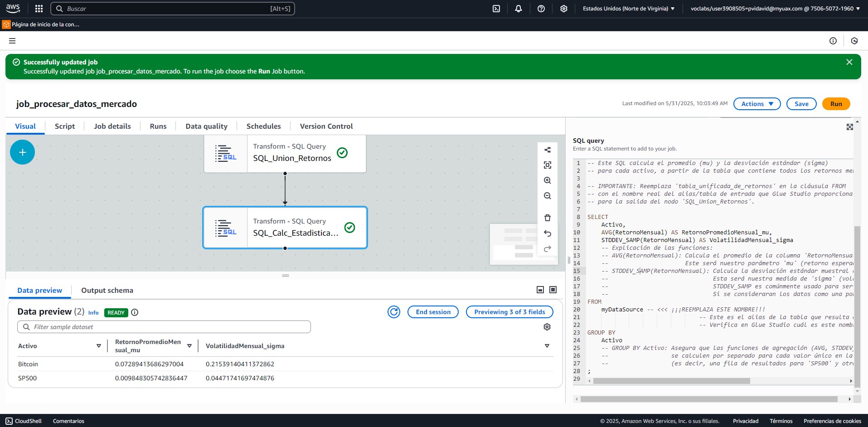
Task: Open data preview settings gear
Action: [x=547, y=327]
